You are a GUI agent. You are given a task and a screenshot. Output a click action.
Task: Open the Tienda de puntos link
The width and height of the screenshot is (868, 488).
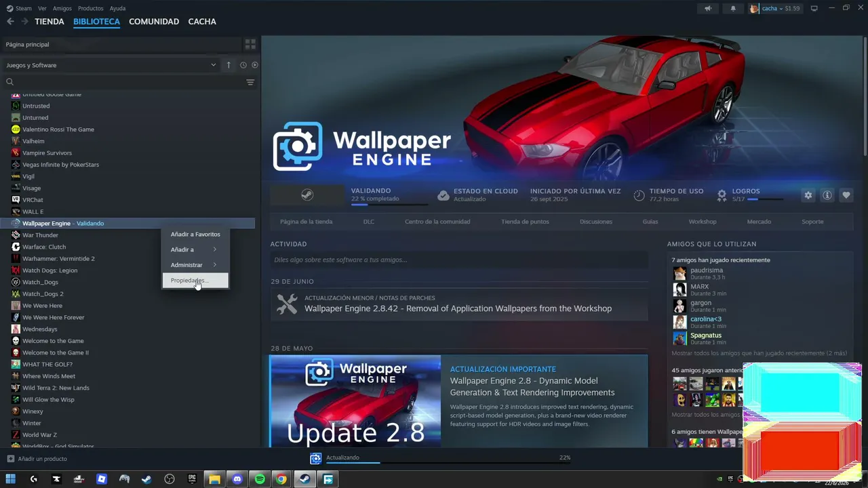point(525,222)
